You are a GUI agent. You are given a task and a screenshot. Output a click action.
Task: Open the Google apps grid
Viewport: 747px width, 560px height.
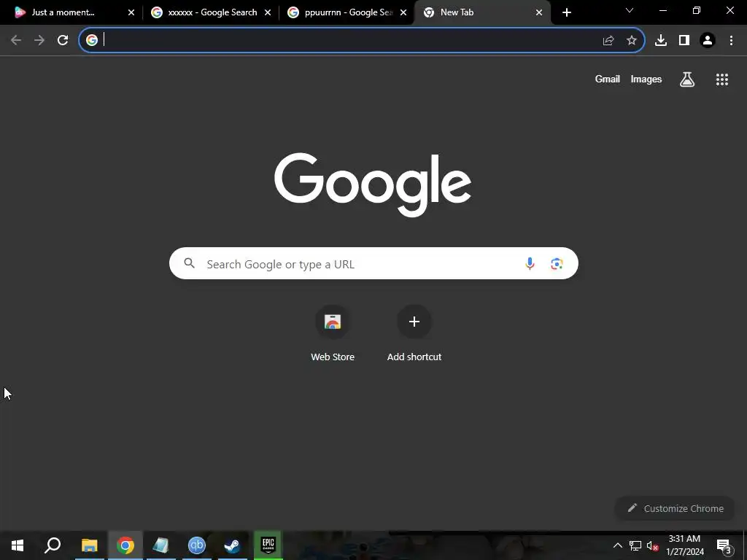pos(722,79)
